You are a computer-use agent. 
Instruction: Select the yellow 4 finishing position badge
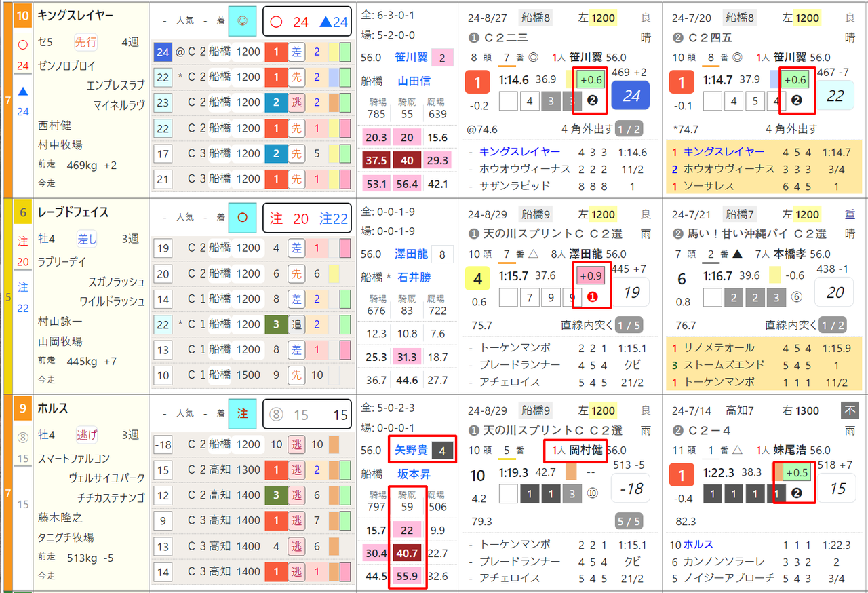[477, 279]
